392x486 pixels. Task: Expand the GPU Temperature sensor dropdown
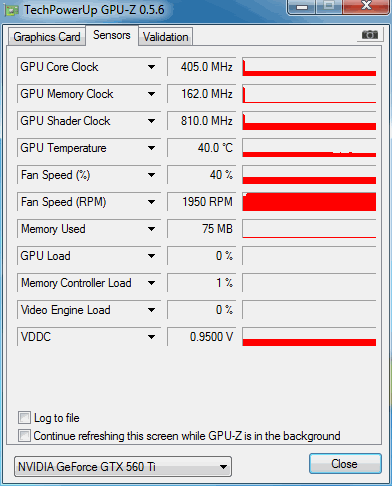(151, 148)
